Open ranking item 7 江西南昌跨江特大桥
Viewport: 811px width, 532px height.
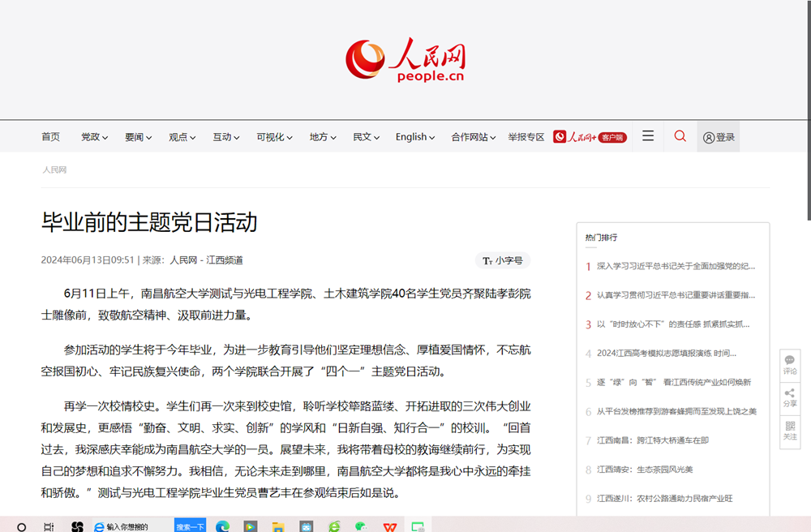point(653,440)
